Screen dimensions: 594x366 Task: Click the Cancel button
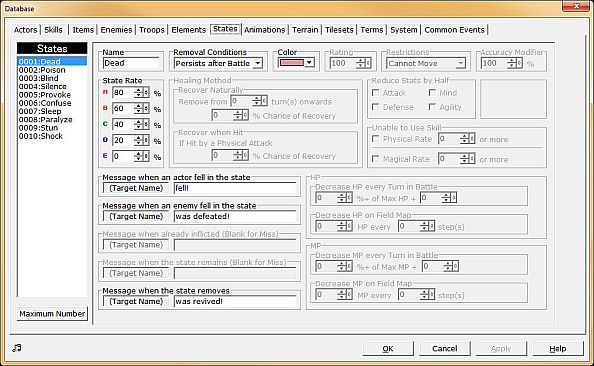444,349
